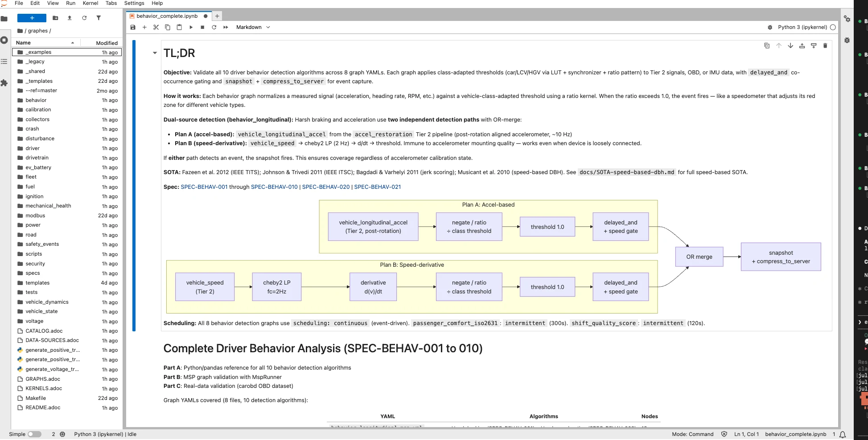Cut the selected cell with scissors icon
868x440 pixels.
pyautogui.click(x=156, y=27)
